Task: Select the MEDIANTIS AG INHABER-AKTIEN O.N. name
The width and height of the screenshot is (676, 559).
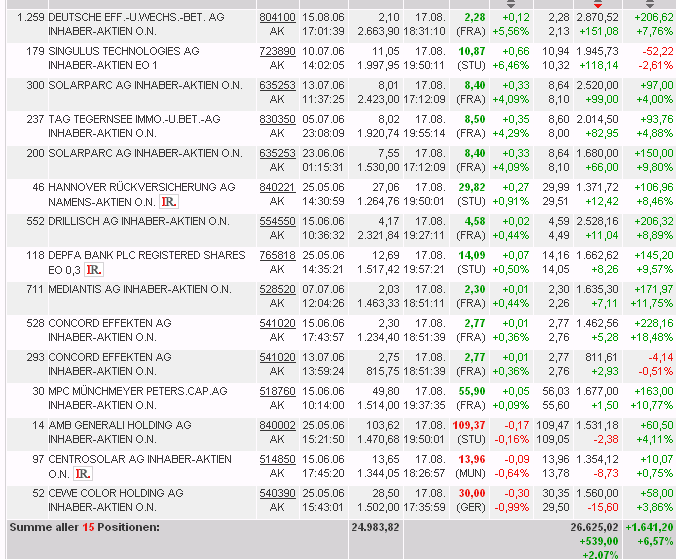Action: (x=140, y=290)
